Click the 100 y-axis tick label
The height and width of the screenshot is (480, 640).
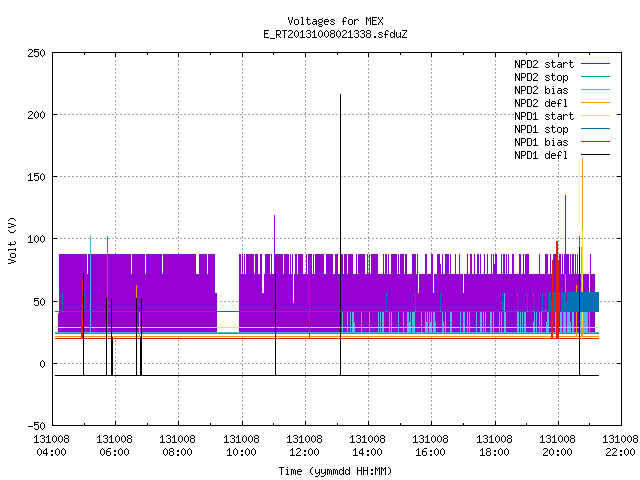coord(36,239)
